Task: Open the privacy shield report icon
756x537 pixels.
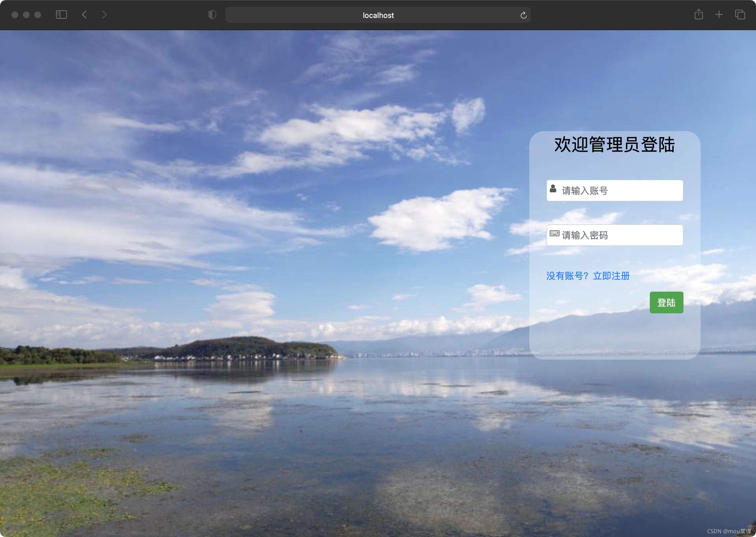Action: pos(212,15)
